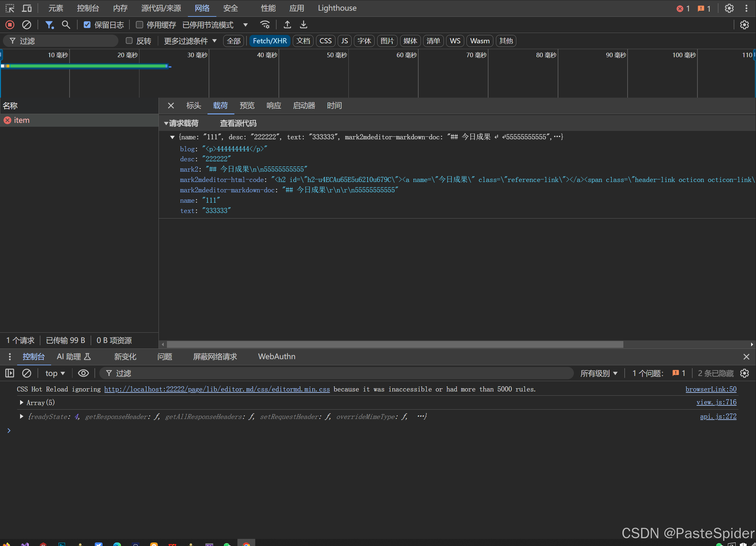Image resolution: width=756 pixels, height=546 pixels.
Task: Click the network conditions wifi icon
Action: (265, 25)
